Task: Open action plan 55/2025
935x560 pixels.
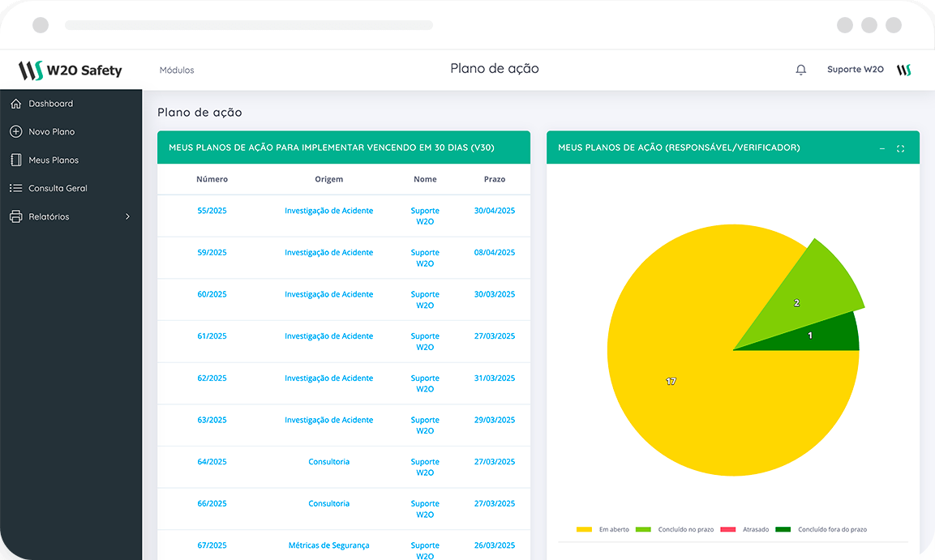Action: (212, 211)
